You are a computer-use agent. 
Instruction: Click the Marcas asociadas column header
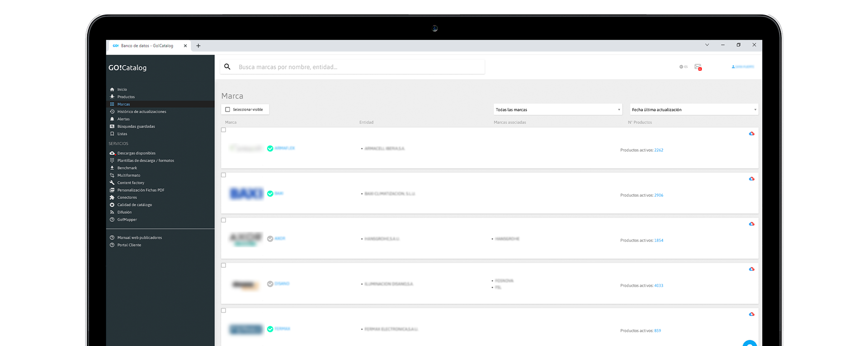pos(510,123)
